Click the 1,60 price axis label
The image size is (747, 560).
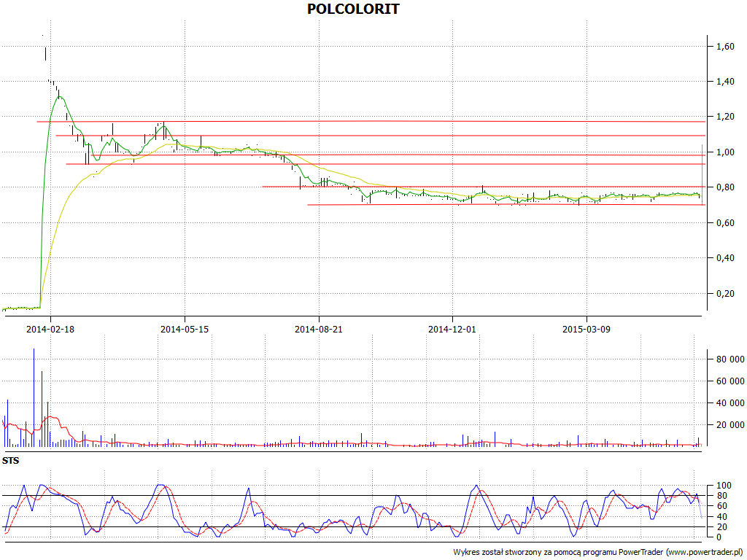click(725, 47)
